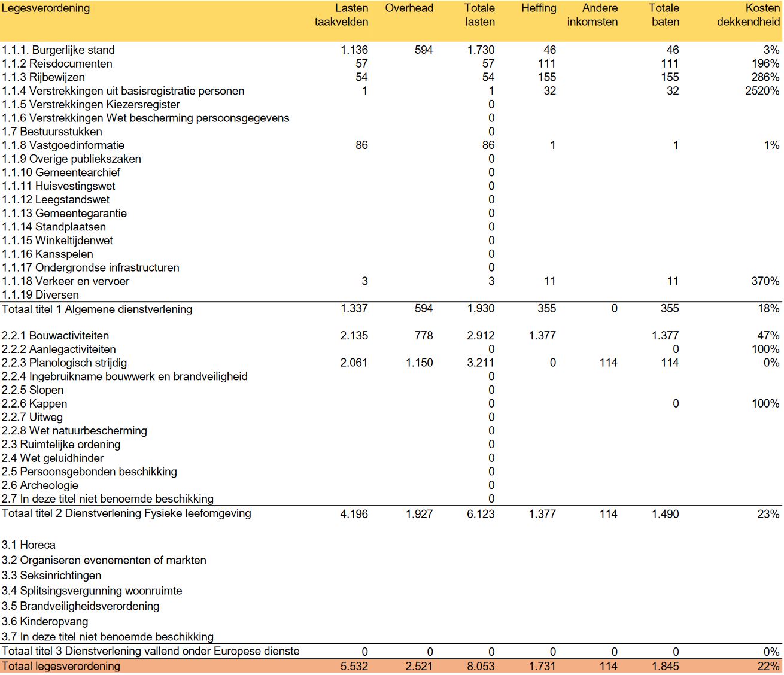Image resolution: width=784 pixels, height=675 pixels.
Task: Click '2.6 Archeologie' label
Action: point(39,485)
